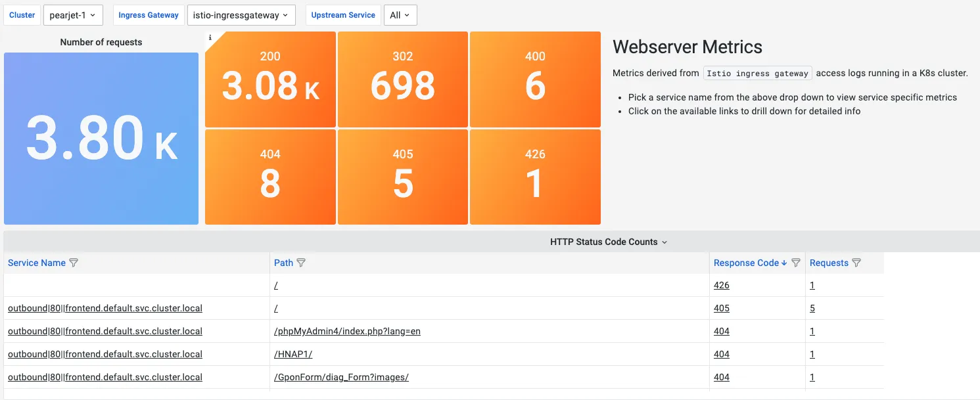The height and width of the screenshot is (400, 980).
Task: Click the service name in the 405 row
Action: pyautogui.click(x=105, y=308)
